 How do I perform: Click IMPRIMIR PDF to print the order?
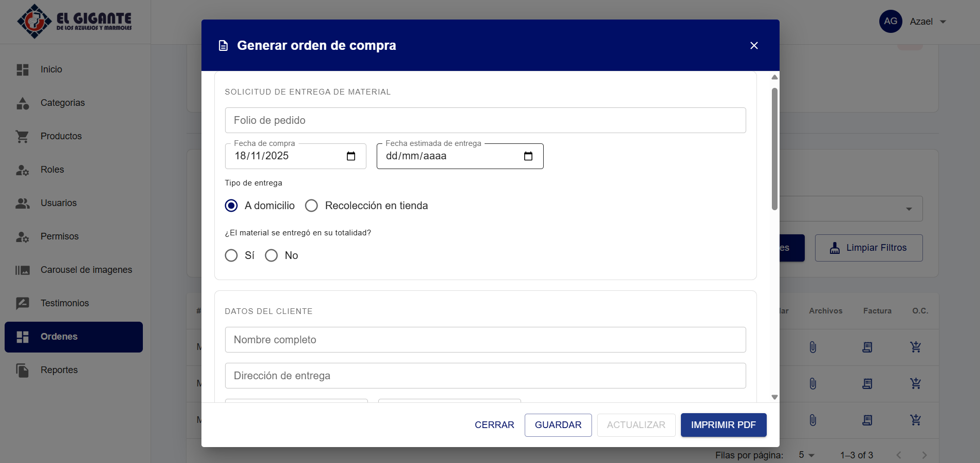coord(723,425)
